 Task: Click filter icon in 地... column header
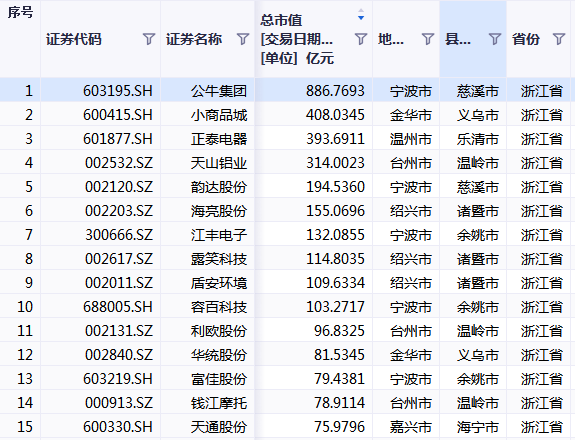click(x=428, y=39)
